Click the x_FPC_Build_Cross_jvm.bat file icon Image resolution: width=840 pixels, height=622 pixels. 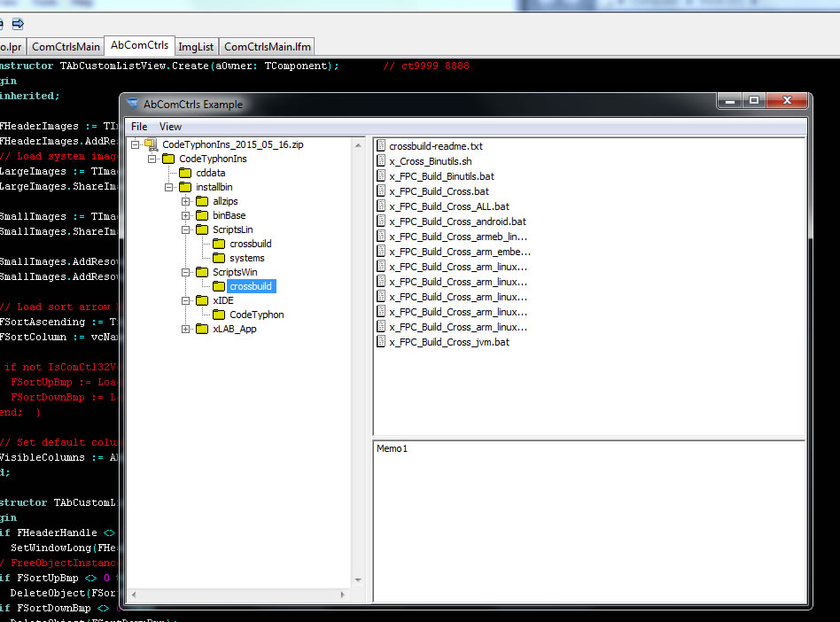tap(381, 341)
